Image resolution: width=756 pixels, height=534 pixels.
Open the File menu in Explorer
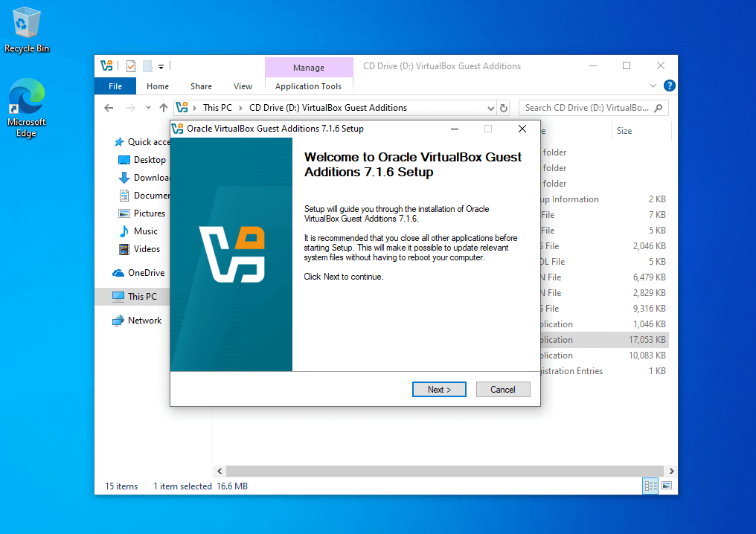tap(115, 86)
